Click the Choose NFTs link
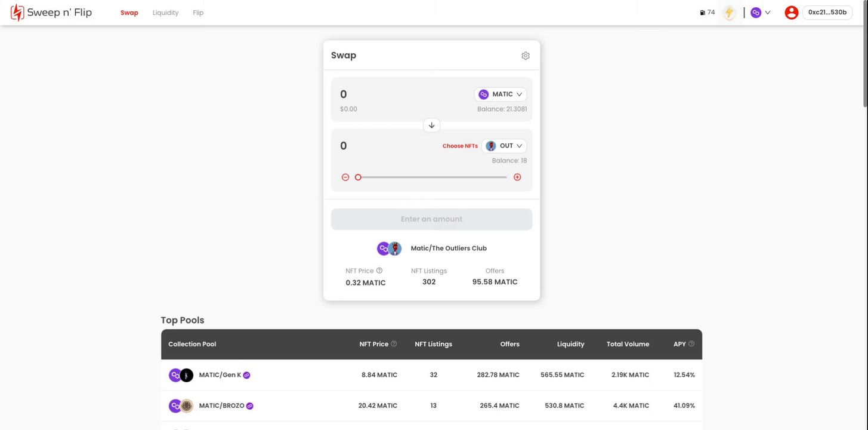This screenshot has width=868, height=430. tap(460, 146)
